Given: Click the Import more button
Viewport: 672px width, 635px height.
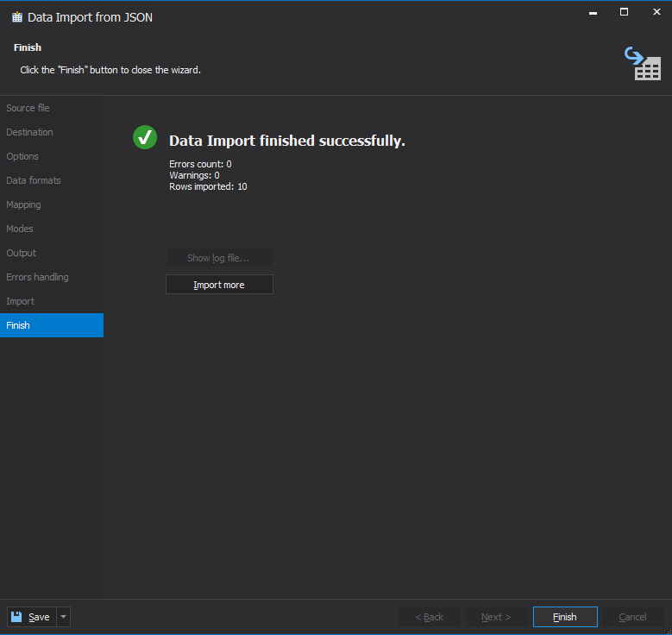Looking at the screenshot, I should click(219, 284).
